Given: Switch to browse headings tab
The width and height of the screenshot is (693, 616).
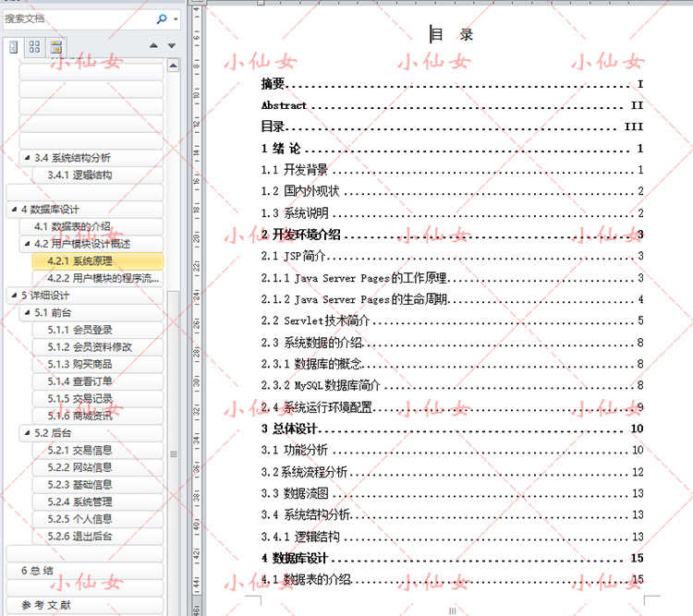Looking at the screenshot, I should [14, 47].
